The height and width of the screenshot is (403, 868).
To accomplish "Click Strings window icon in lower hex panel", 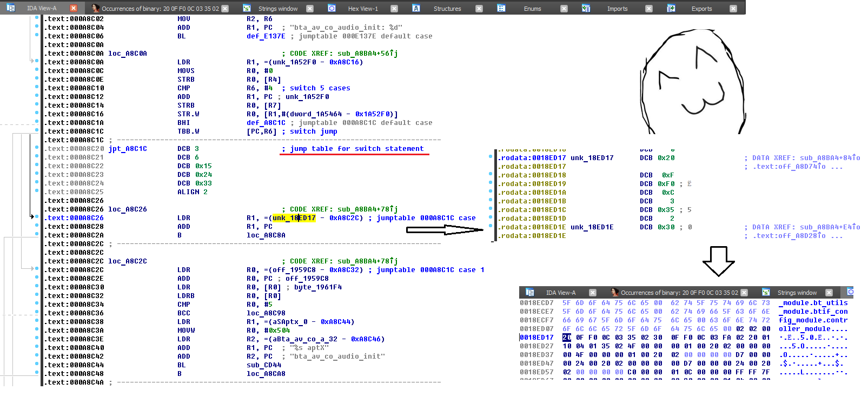I will click(x=766, y=292).
